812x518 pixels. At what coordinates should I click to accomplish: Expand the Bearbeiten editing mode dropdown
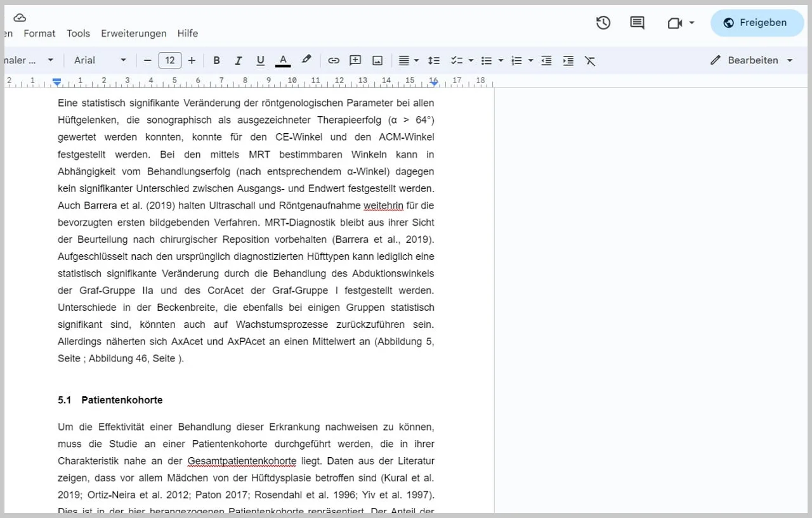click(789, 60)
